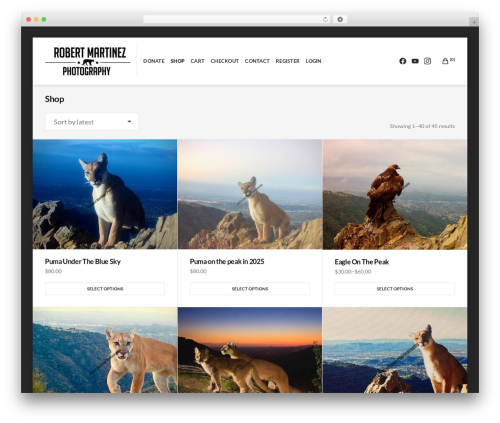Open the Instagram social icon
500x423 pixels.
pos(427,61)
